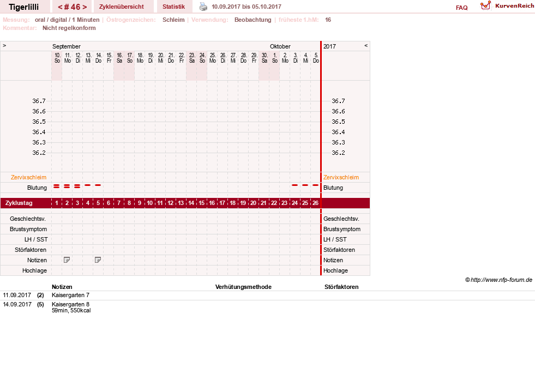Click the 36.7 temperature label on left axis

point(39,101)
